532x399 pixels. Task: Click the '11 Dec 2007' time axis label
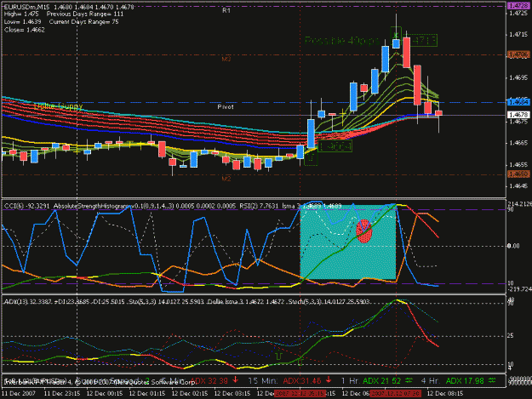point(19,394)
